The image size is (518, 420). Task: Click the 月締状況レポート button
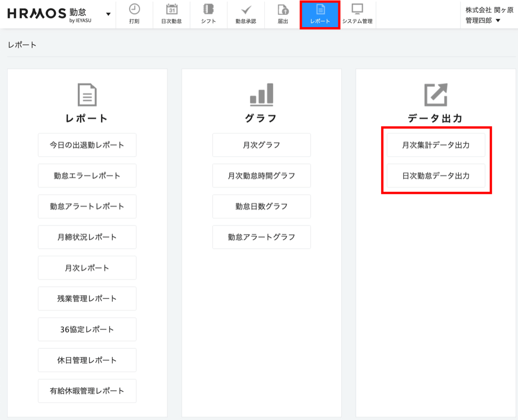87,237
